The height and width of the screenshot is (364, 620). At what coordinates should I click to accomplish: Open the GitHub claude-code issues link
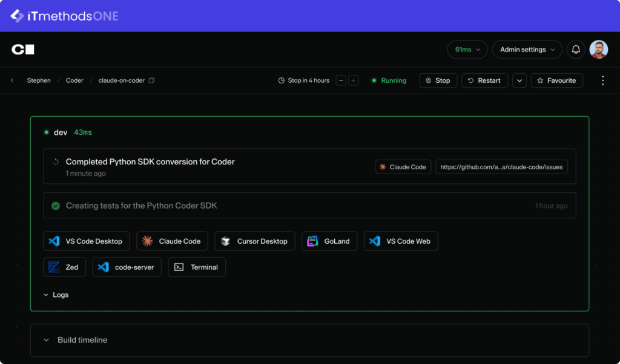[501, 167]
